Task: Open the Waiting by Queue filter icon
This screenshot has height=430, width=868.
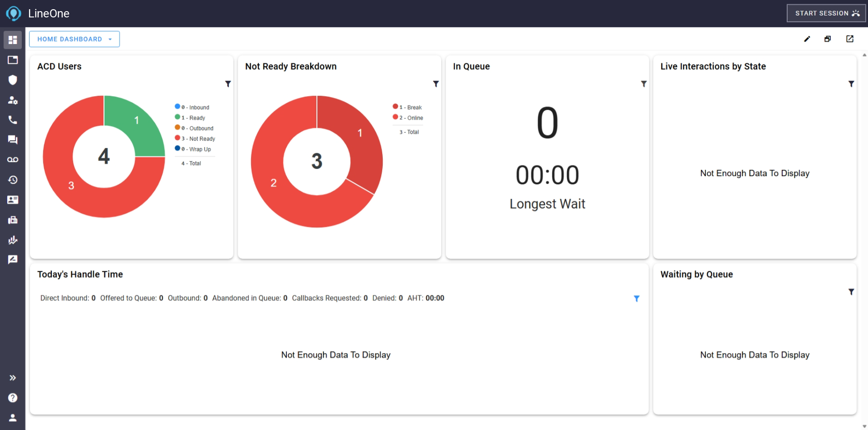Action: click(851, 292)
